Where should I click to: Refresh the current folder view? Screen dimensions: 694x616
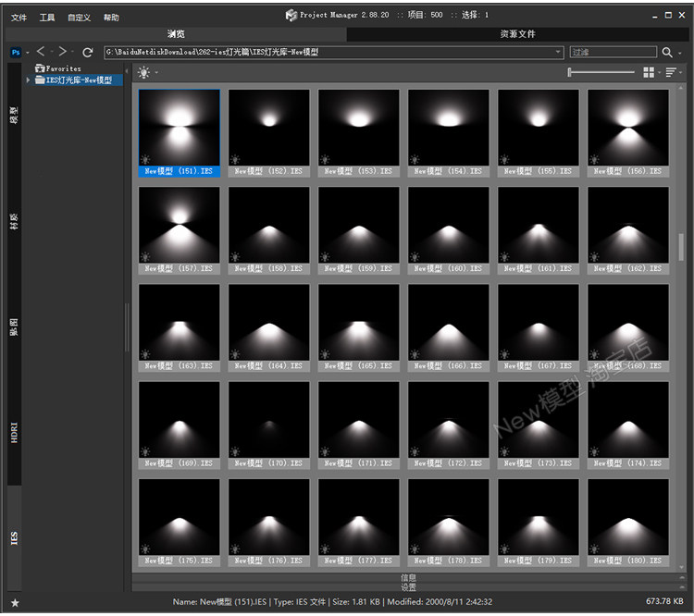click(88, 53)
